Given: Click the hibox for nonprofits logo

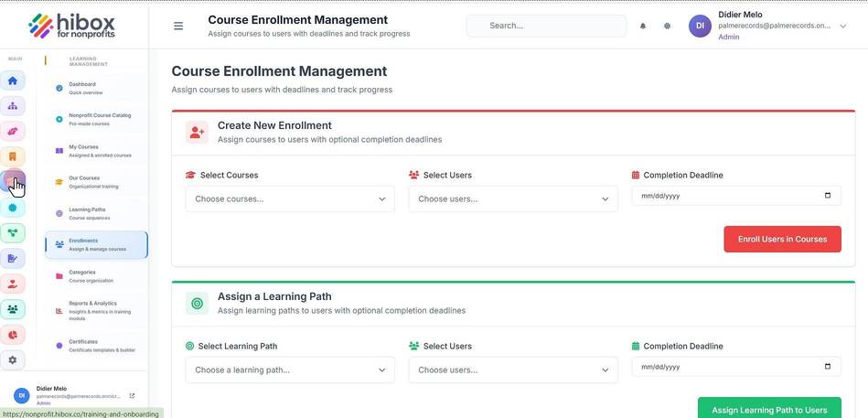Looking at the screenshot, I should 72,26.
